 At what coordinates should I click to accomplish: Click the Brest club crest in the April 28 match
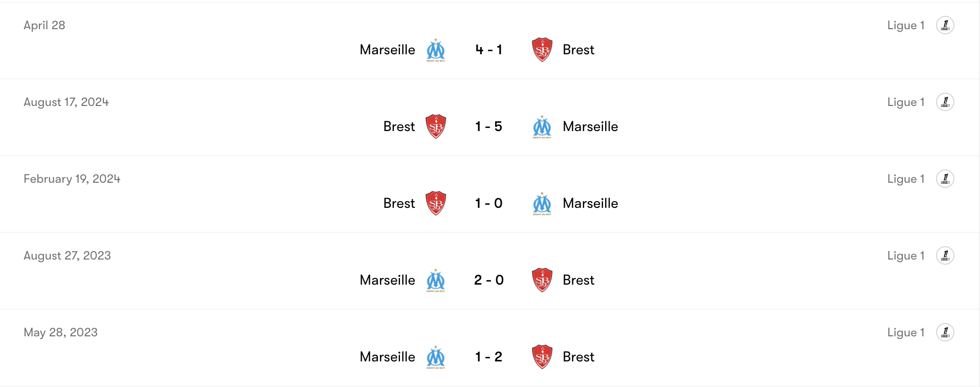coord(542,50)
